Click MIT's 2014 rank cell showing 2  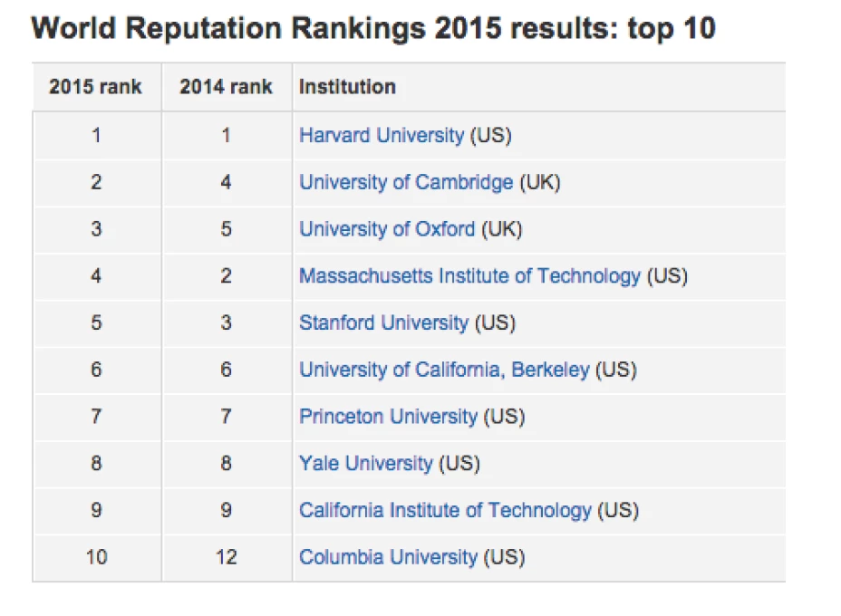[x=226, y=276]
